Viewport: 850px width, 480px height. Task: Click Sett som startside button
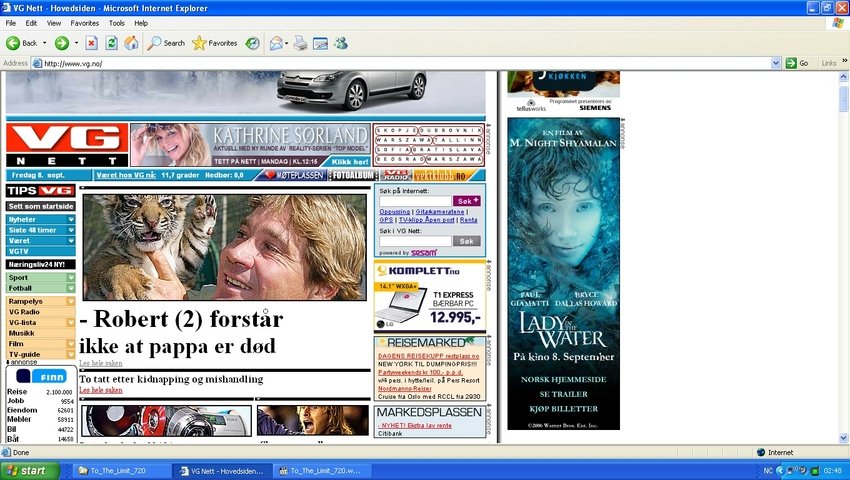(41, 206)
